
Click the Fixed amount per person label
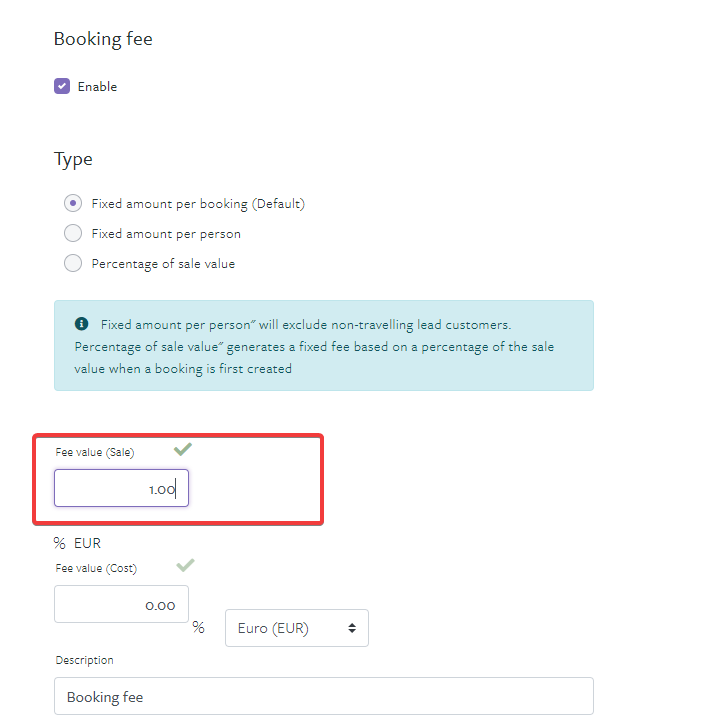(x=166, y=234)
